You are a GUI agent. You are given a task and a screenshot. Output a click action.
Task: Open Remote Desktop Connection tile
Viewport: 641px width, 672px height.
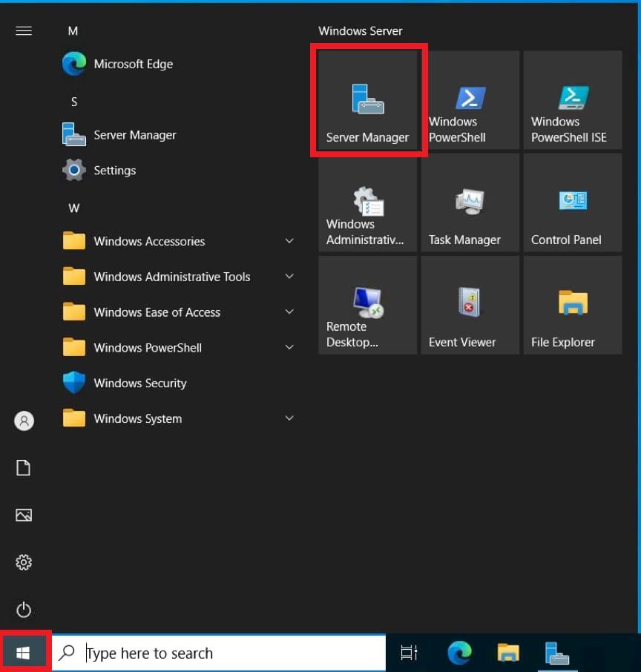click(x=368, y=307)
